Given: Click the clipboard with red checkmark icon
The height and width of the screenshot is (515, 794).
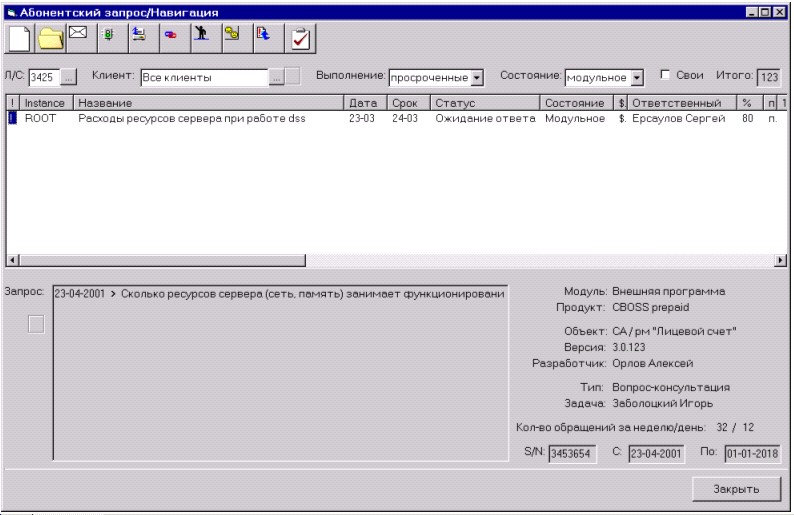Looking at the screenshot, I should 301,38.
